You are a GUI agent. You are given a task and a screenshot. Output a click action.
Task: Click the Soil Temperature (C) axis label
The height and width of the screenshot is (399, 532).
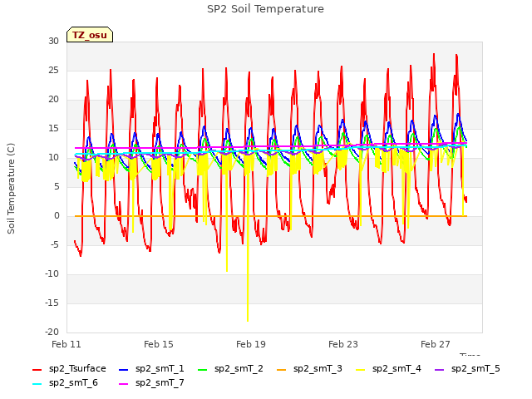coord(11,189)
